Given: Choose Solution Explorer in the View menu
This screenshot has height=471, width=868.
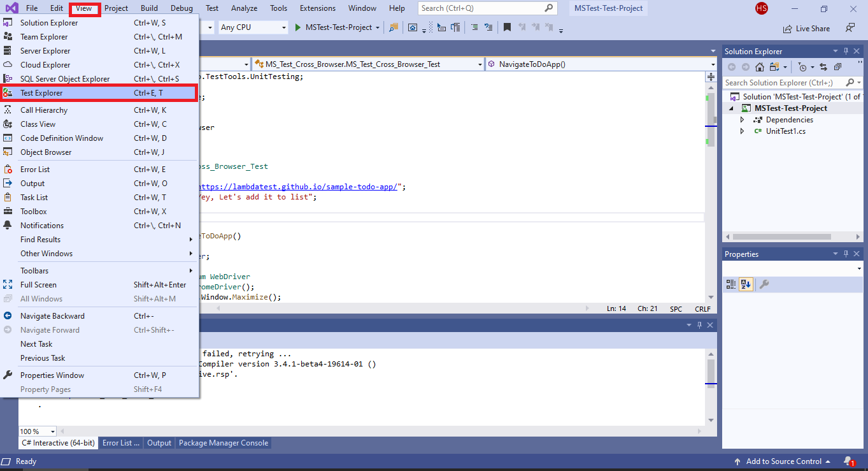Looking at the screenshot, I should pos(100,23).
